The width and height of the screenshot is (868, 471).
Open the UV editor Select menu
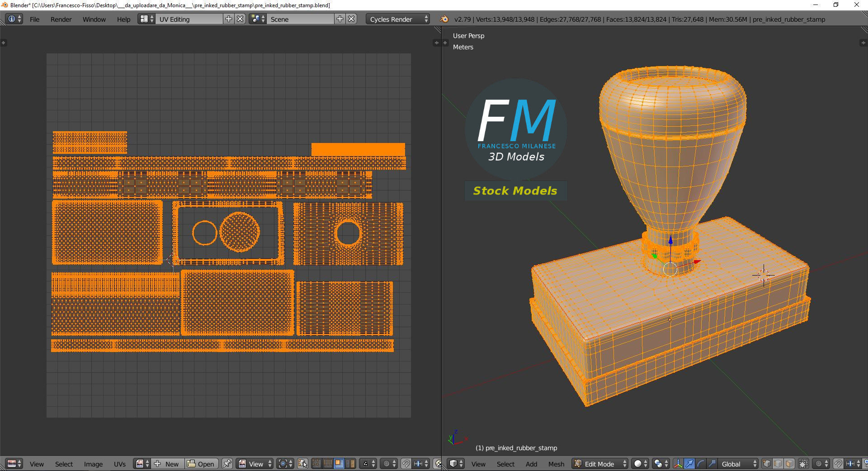64,464
